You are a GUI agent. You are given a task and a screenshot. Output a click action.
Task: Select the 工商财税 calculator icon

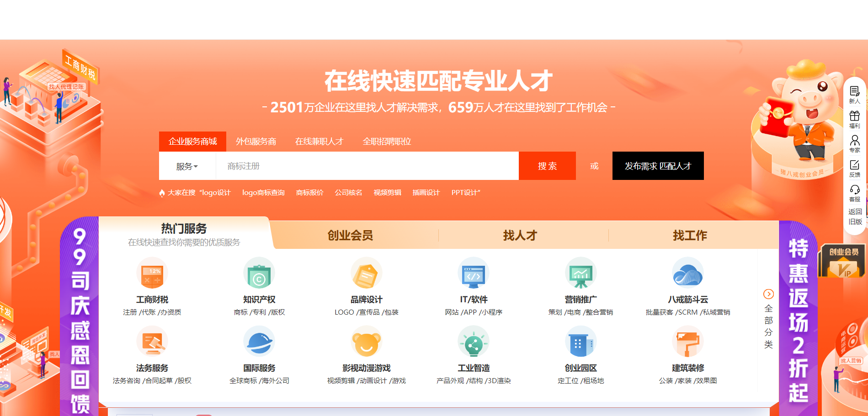pos(152,273)
